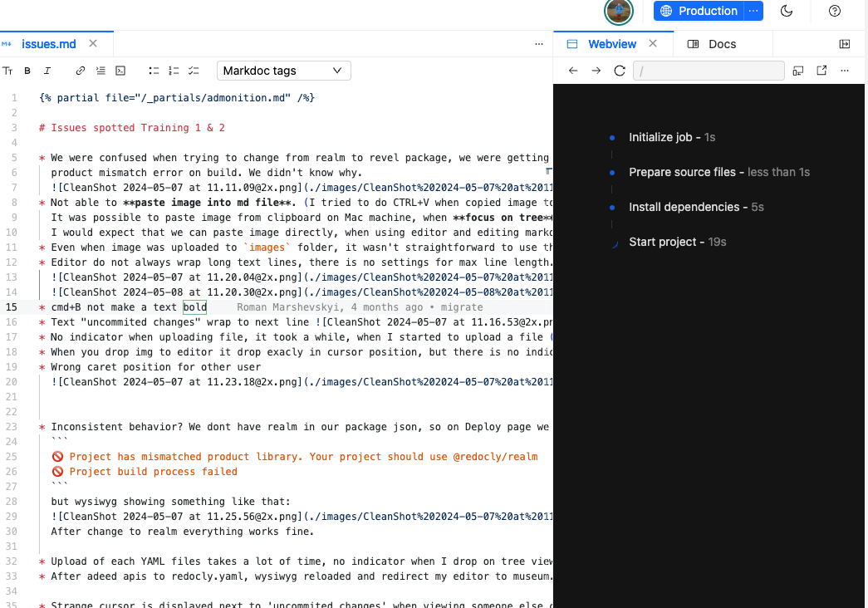The width and height of the screenshot is (868, 608).
Task: Click the word 'bold' on line 15
Action: [x=195, y=307]
